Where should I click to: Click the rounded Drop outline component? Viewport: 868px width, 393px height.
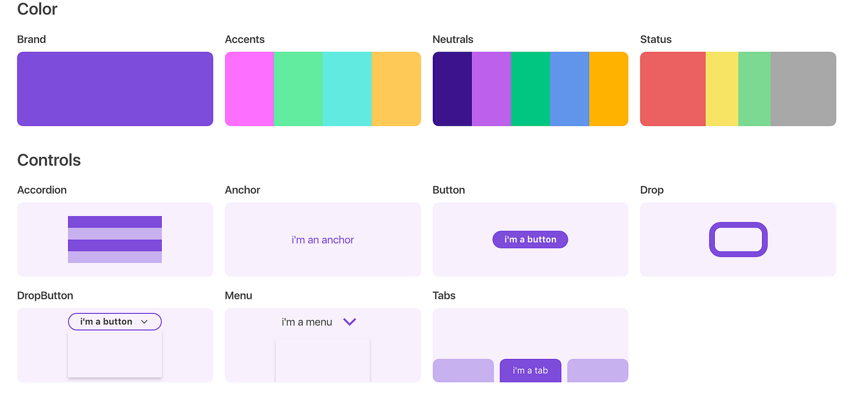coord(738,239)
